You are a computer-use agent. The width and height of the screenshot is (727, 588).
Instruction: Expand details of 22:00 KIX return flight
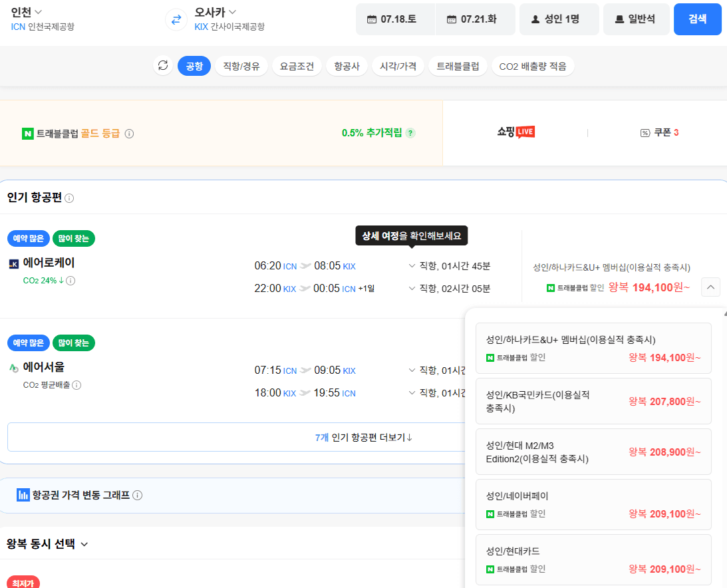coord(449,289)
